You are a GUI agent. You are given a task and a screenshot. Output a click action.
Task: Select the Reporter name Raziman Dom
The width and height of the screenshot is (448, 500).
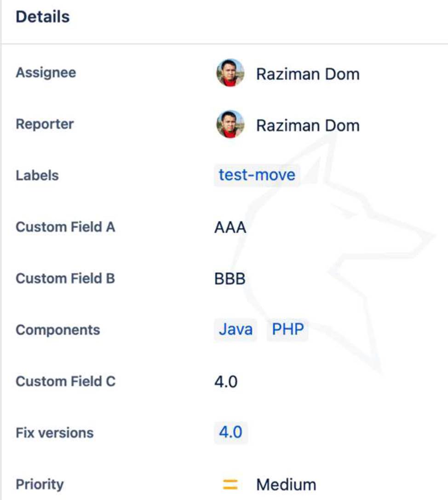pyautogui.click(x=308, y=125)
